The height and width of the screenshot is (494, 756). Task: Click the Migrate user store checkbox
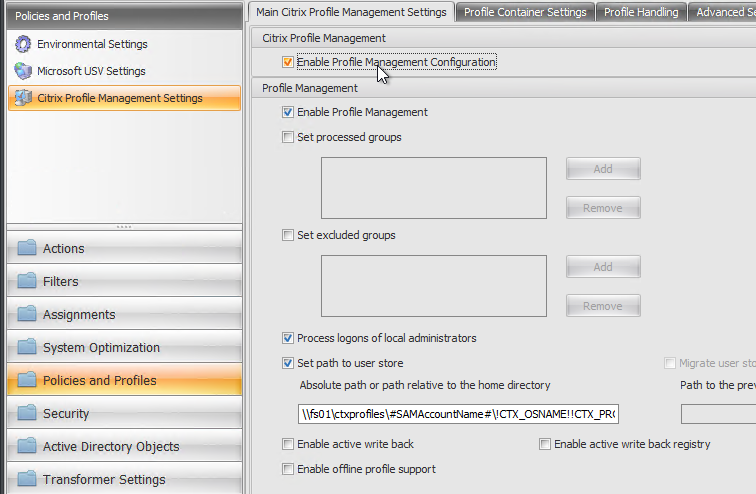[670, 363]
